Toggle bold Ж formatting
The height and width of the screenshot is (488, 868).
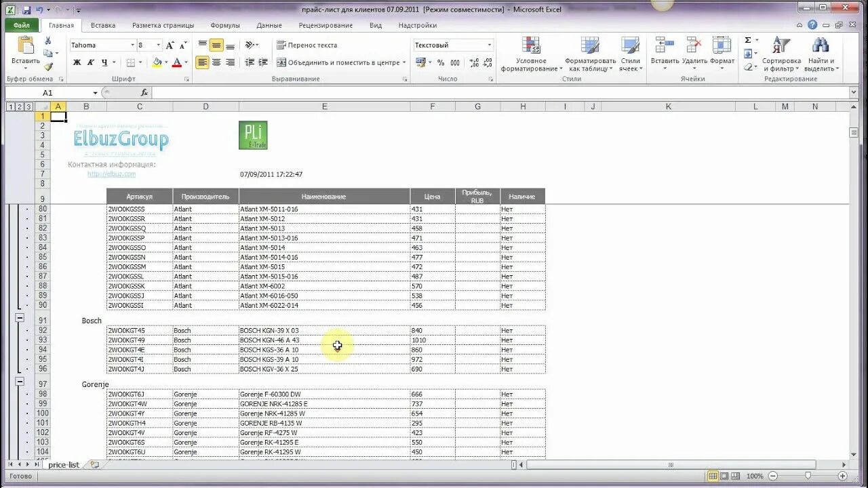point(77,62)
